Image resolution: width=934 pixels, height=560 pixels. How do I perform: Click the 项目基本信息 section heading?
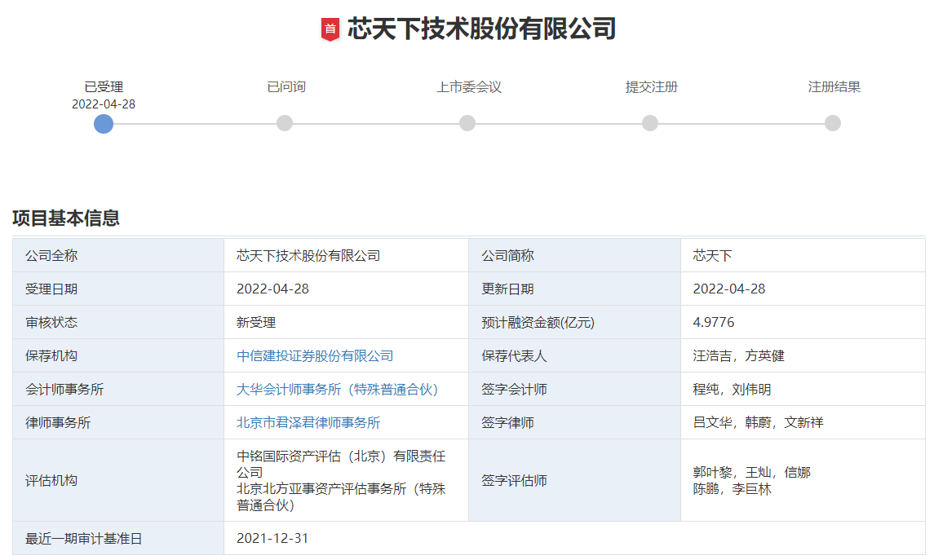point(66,218)
